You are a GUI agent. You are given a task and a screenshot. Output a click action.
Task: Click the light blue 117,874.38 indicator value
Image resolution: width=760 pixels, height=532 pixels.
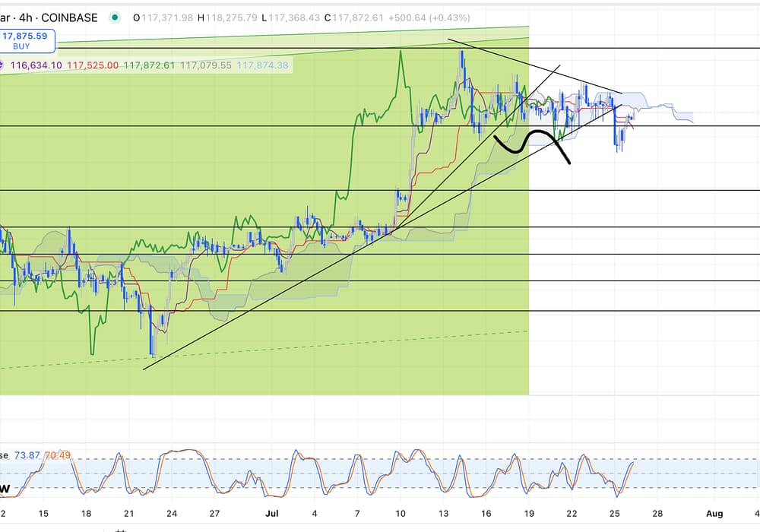(262, 66)
